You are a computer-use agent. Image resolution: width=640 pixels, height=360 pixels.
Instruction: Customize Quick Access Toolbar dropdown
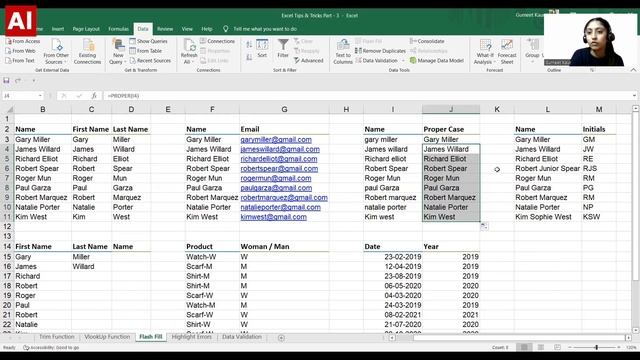33,80
